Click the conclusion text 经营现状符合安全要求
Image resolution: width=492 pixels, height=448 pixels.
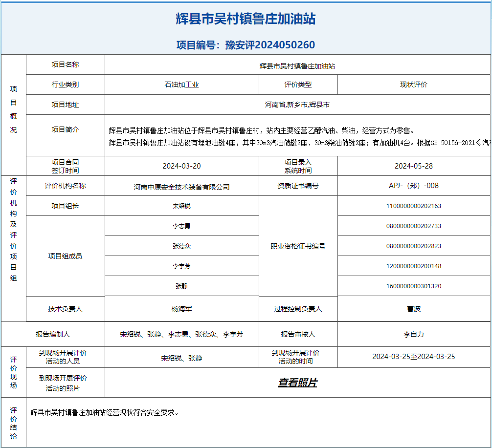click(141, 412)
